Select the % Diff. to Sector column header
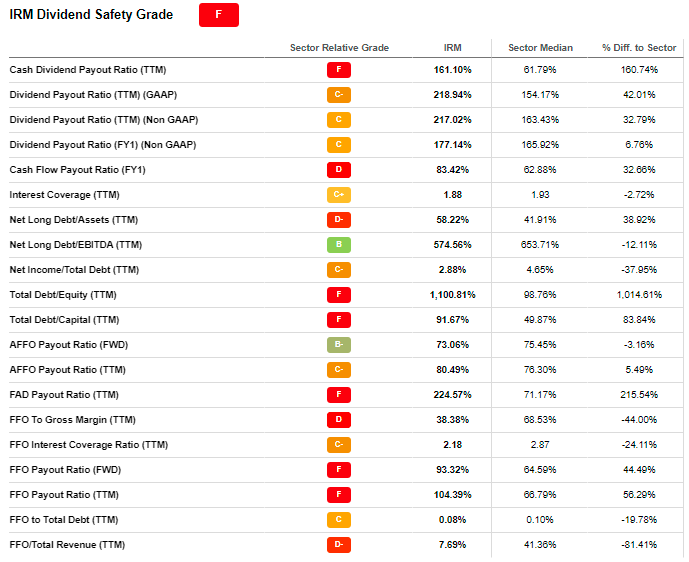 (x=639, y=48)
